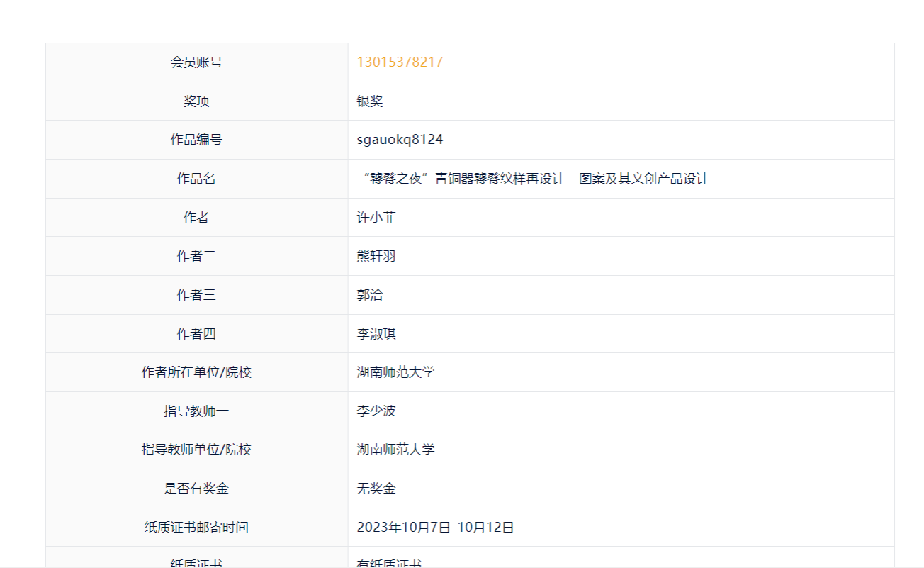The height and width of the screenshot is (568, 924).
Task: Select 湖南师范大学 in the 指导教师单位 row
Action: coord(395,450)
